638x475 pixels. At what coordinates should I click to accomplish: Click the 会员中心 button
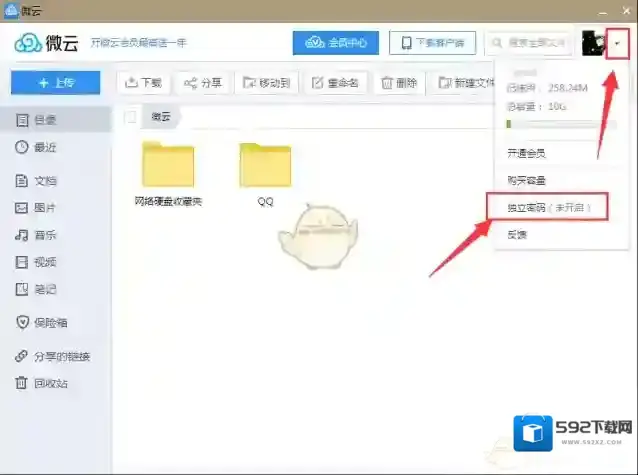(x=336, y=43)
